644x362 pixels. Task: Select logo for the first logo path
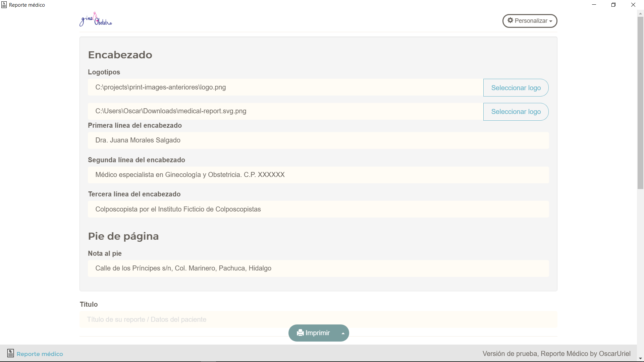[x=516, y=88]
